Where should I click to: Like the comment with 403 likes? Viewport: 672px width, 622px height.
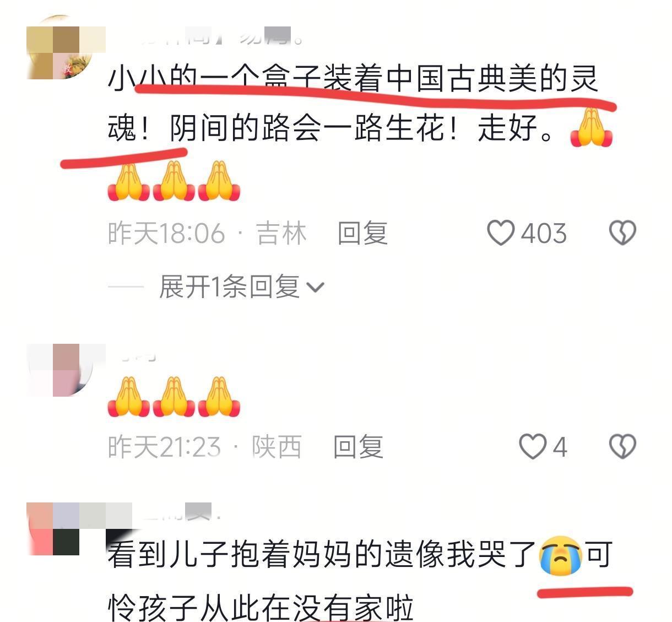(501, 233)
